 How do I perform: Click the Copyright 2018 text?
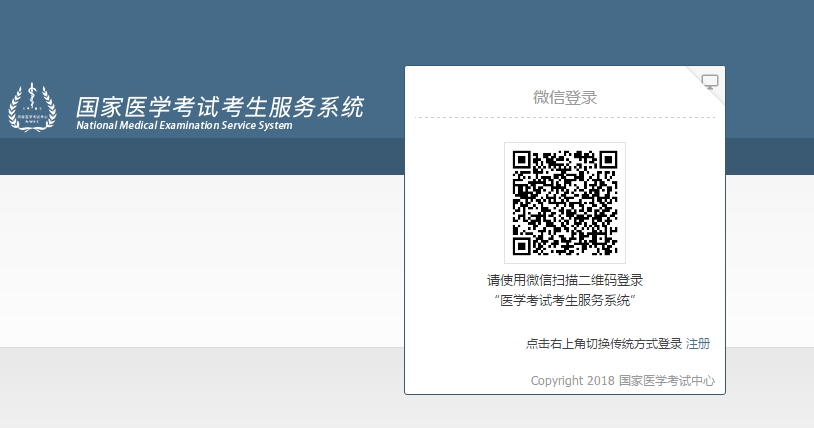click(x=572, y=381)
